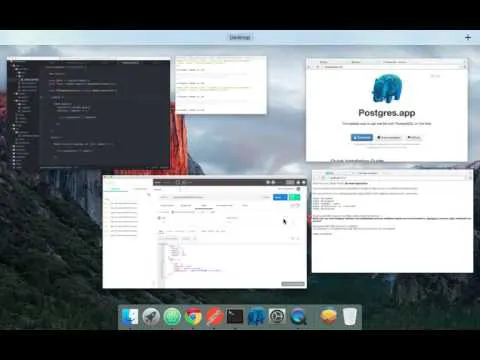The width and height of the screenshot is (480, 360).
Task: Click blue Download button on Postgres.app page
Action: [362, 137]
